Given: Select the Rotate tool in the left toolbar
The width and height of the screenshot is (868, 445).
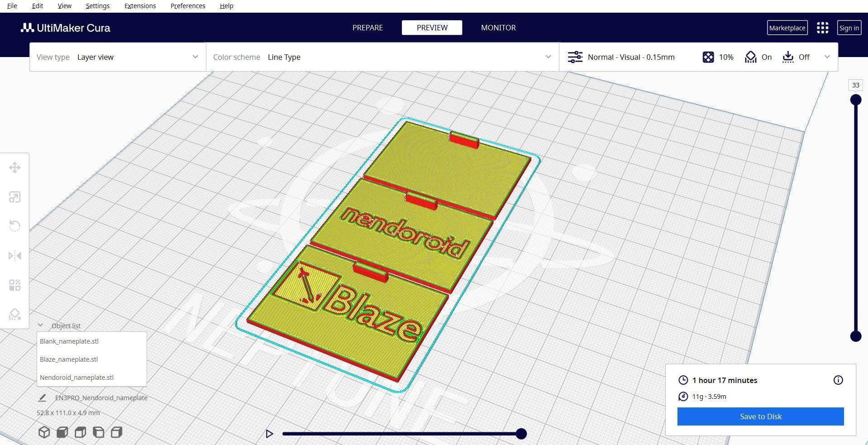Looking at the screenshot, I should coord(14,226).
